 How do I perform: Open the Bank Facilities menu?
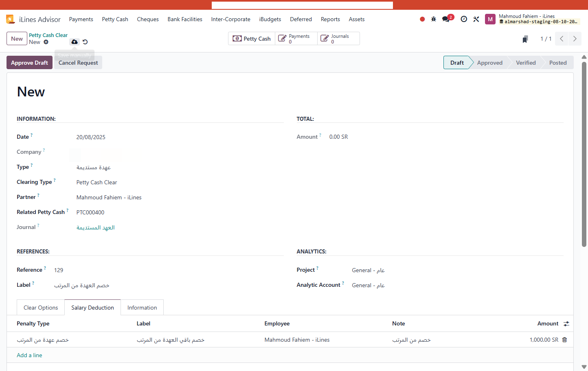tap(185, 19)
